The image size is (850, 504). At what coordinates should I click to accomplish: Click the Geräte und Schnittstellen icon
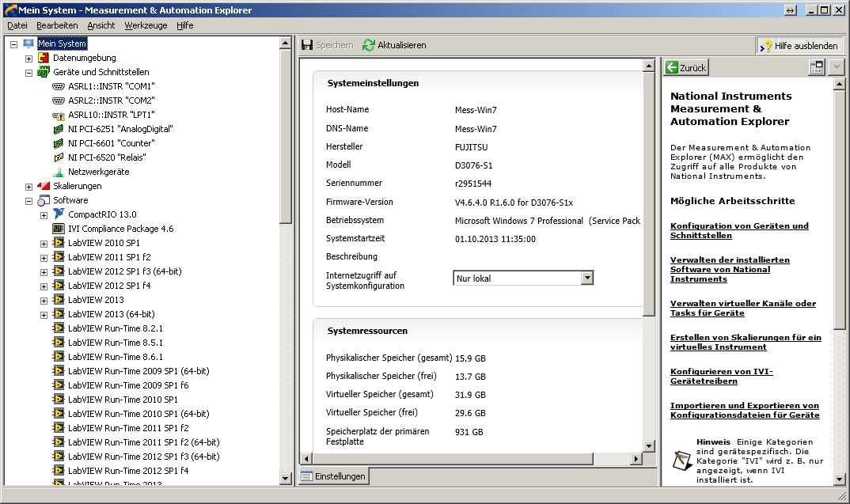tap(44, 72)
